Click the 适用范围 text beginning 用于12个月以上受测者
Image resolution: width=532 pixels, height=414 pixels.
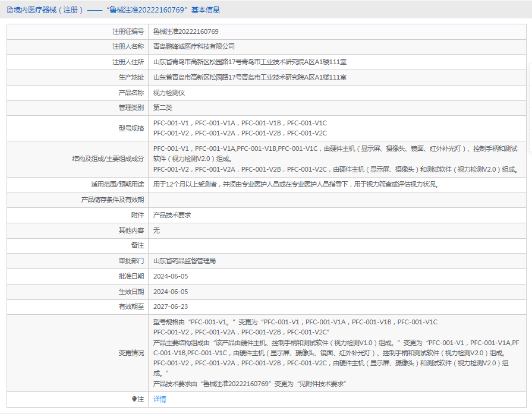coord(296,185)
